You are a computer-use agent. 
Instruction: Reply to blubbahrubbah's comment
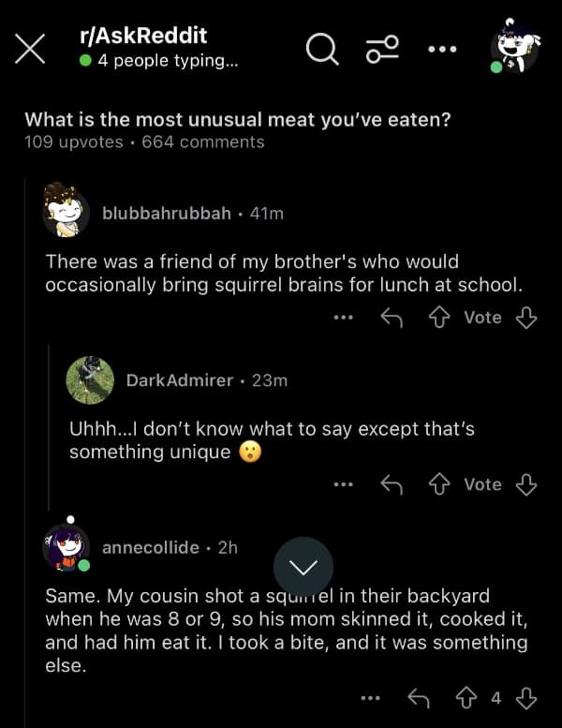click(x=391, y=318)
